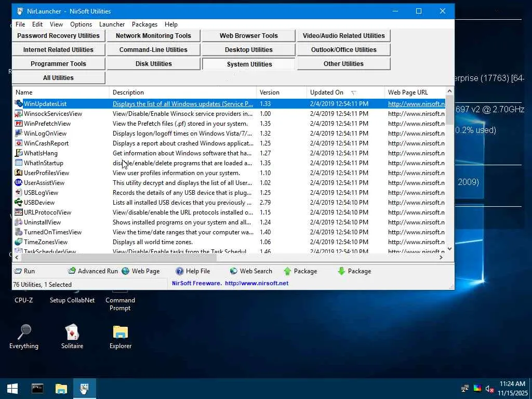Click the TimeZonesView icon
532x399 pixels.
19,242
